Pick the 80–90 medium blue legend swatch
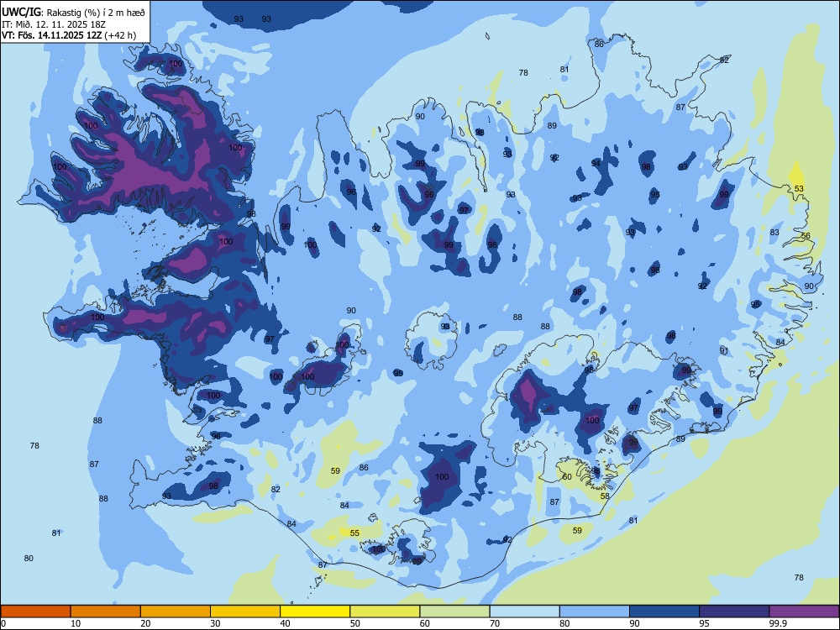This screenshot has height=630, width=840. pos(594,612)
